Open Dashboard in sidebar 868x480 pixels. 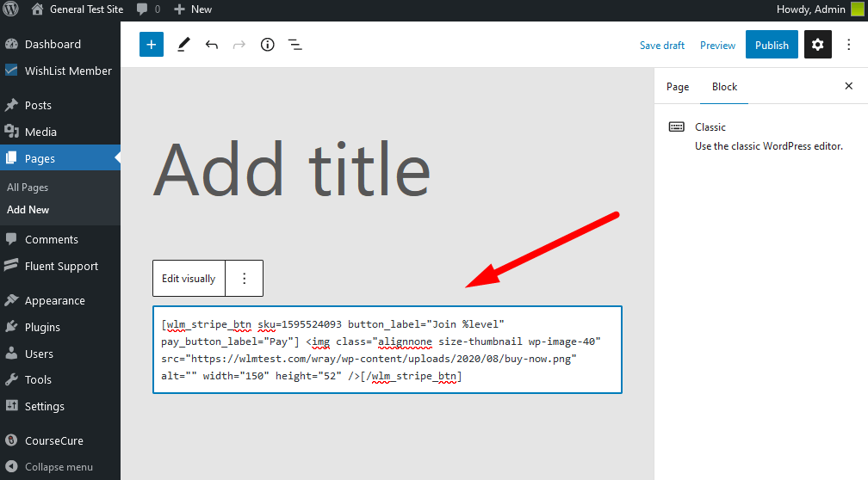tap(53, 44)
